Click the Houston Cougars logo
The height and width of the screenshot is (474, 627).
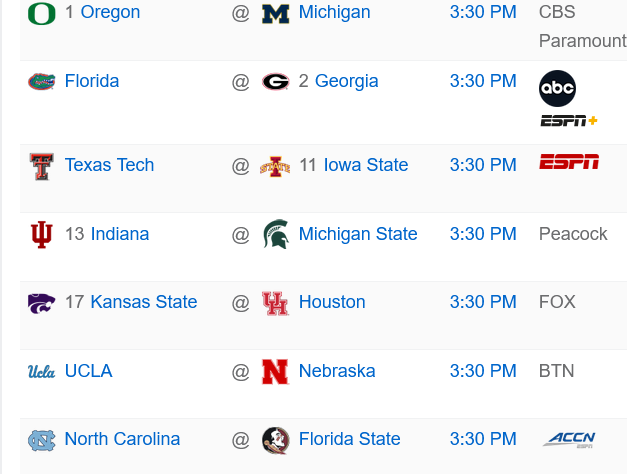click(x=275, y=303)
